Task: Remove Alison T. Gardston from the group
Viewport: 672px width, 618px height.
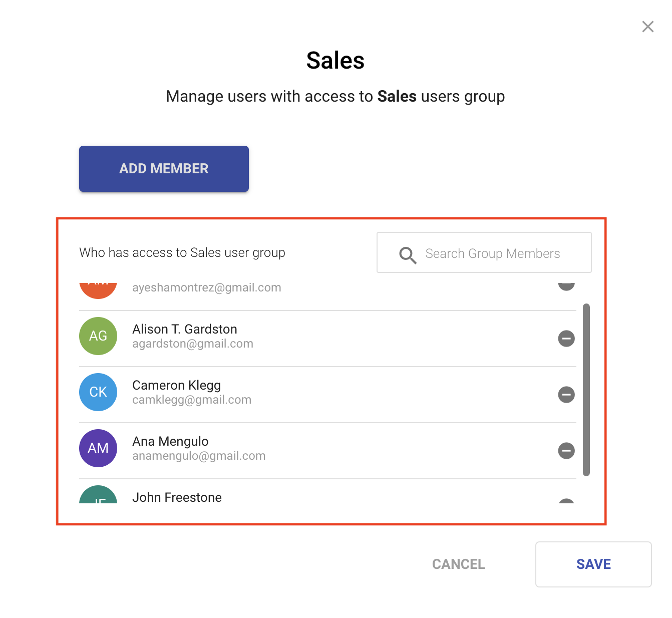Action: click(x=566, y=339)
